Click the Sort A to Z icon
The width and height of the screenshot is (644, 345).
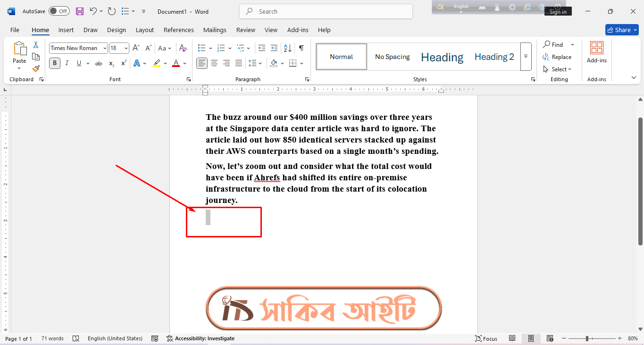(x=287, y=48)
